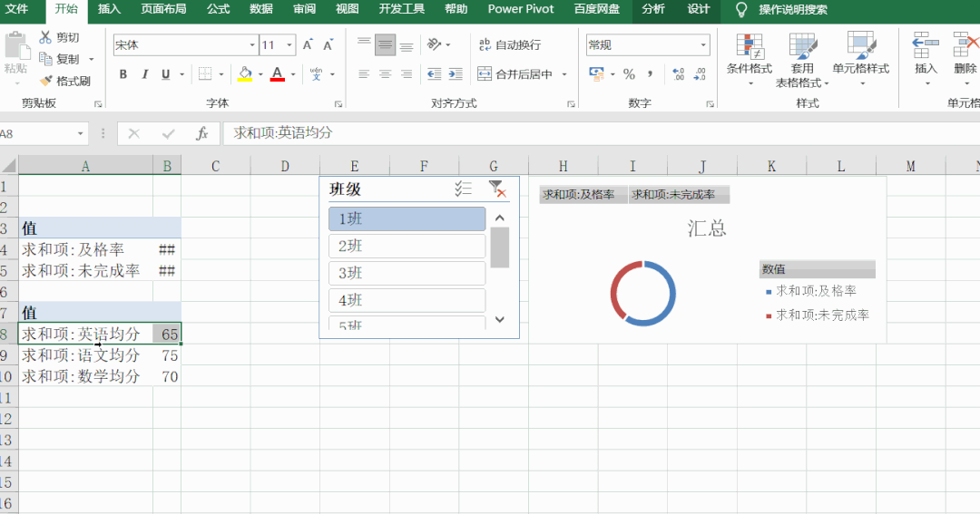Image resolution: width=980 pixels, height=514 pixels.
Task: Click the formula bar text field
Action: pos(601,133)
